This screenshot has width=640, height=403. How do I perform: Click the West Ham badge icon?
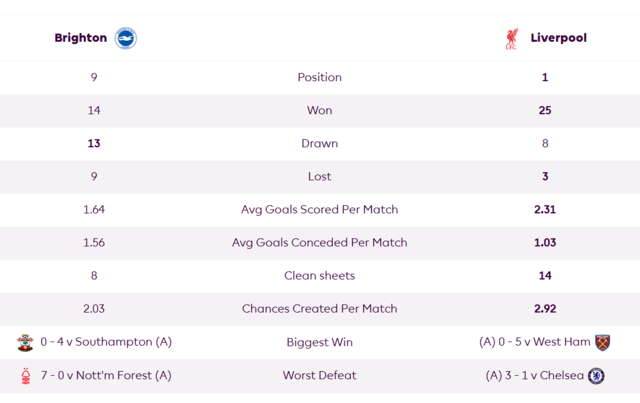[602, 342]
